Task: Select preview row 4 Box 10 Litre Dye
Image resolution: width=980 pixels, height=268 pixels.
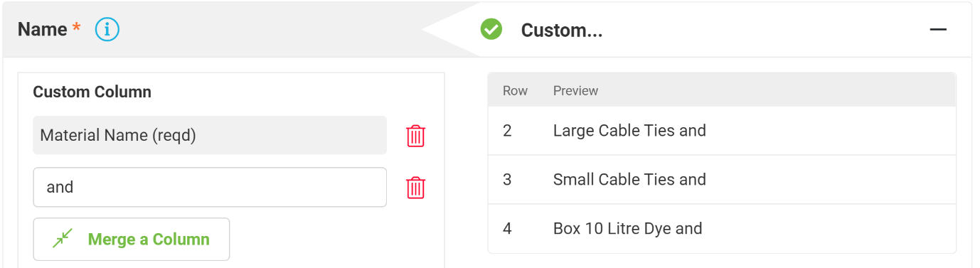Action: [x=722, y=229]
